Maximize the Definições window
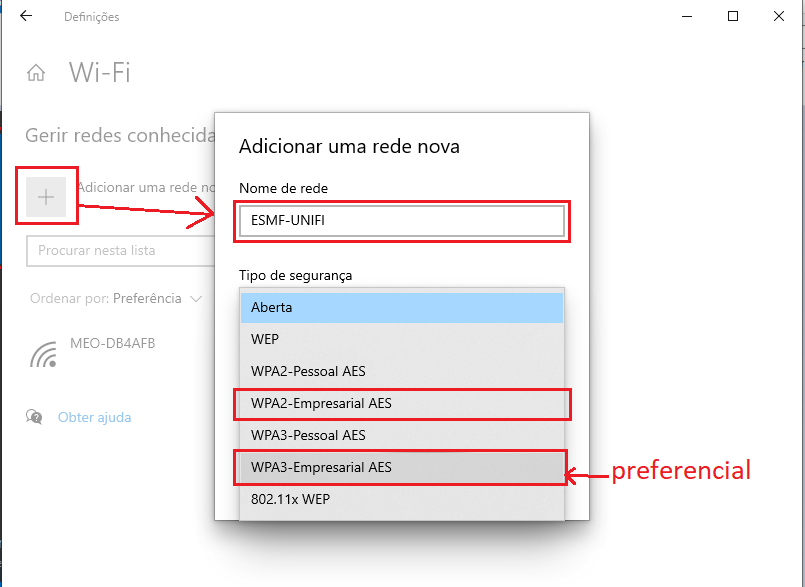 tap(733, 16)
